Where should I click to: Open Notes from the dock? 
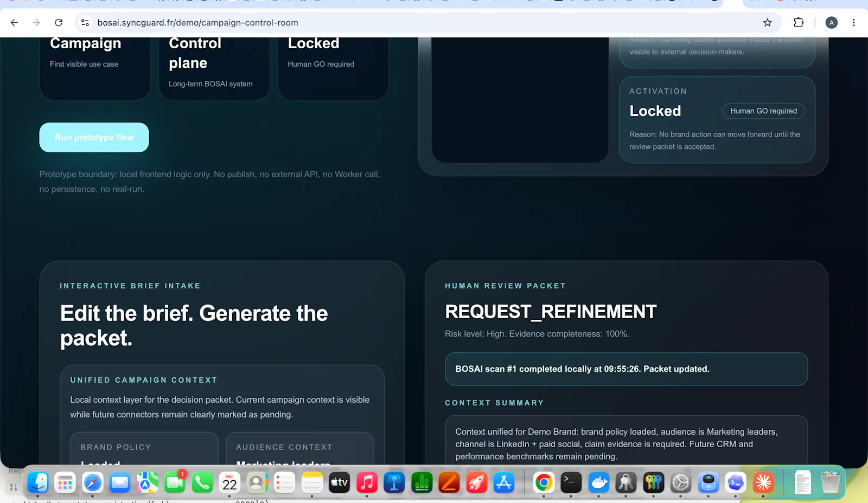pos(312,482)
